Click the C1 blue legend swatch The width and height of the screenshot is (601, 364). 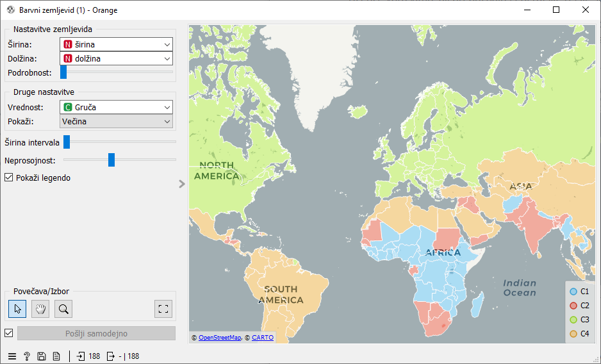point(573,292)
